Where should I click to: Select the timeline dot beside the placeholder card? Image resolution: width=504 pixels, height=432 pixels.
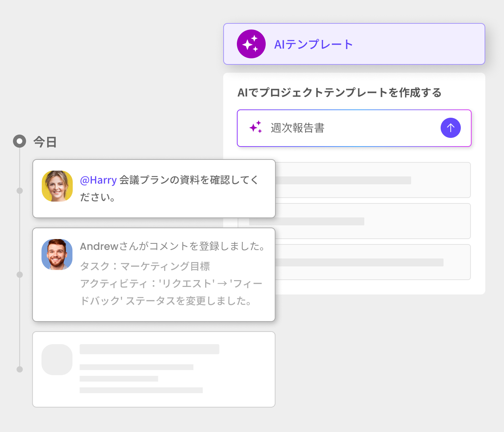(20, 369)
